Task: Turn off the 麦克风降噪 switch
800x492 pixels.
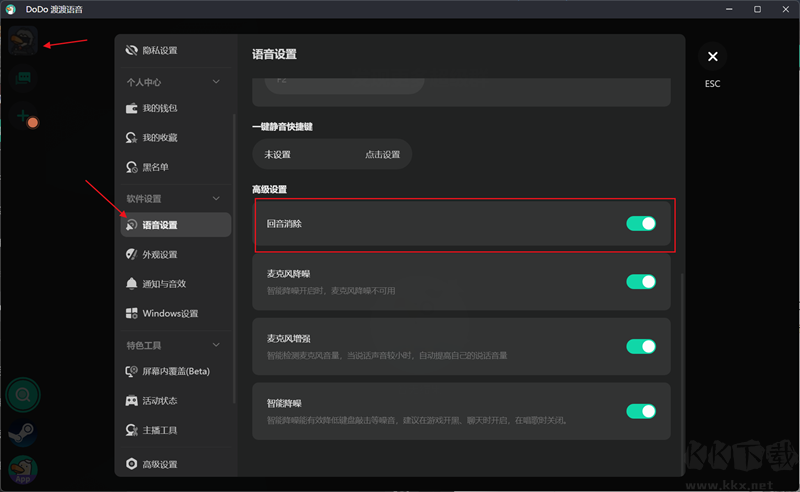Action: [641, 282]
